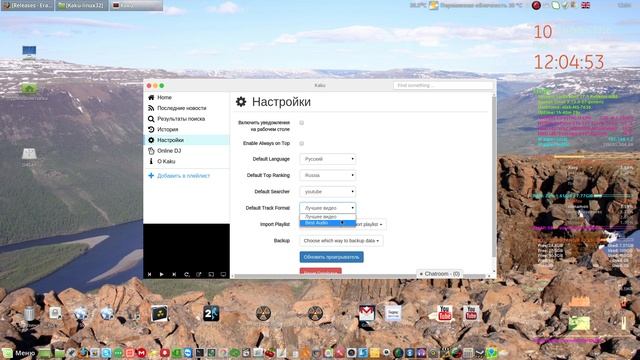The image size is (640, 360).
Task: Click the play button in player
Action: coord(162,274)
